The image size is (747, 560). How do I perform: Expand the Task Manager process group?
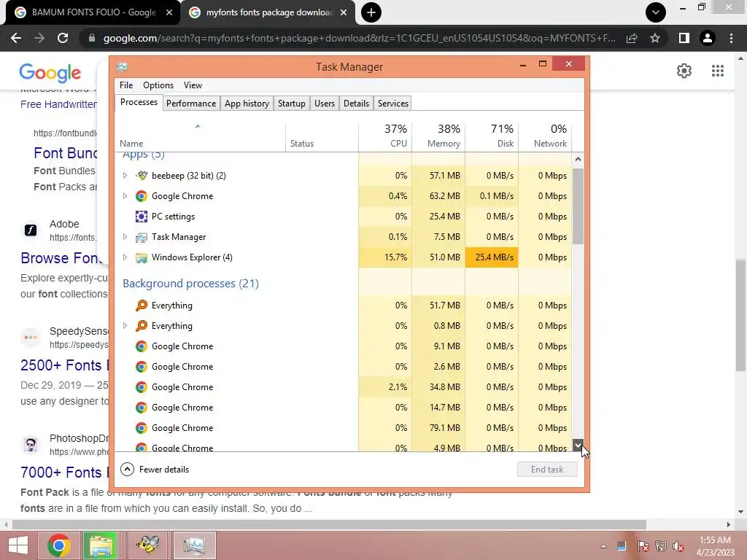(x=125, y=237)
